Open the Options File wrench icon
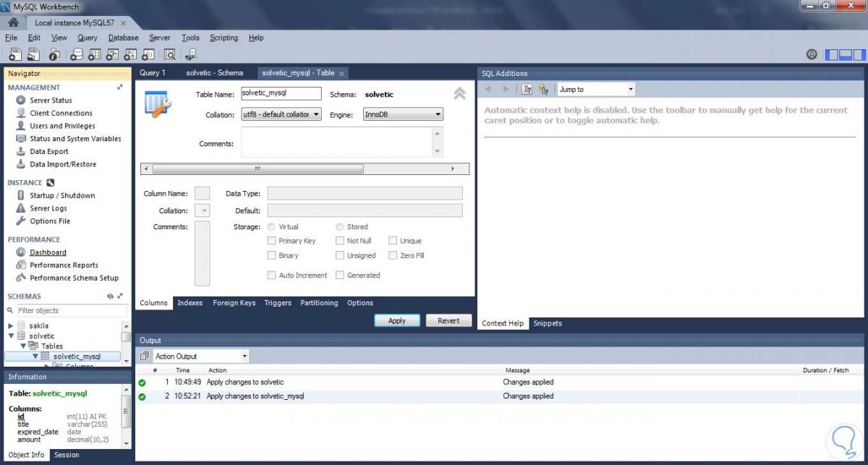Screen dimensions: 868x465 (21, 221)
